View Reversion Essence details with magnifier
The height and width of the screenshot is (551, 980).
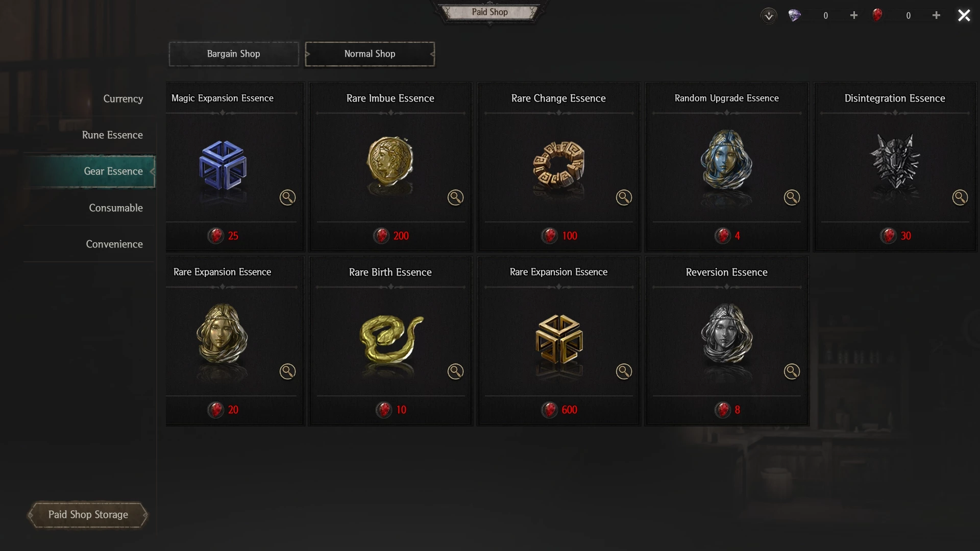(792, 371)
